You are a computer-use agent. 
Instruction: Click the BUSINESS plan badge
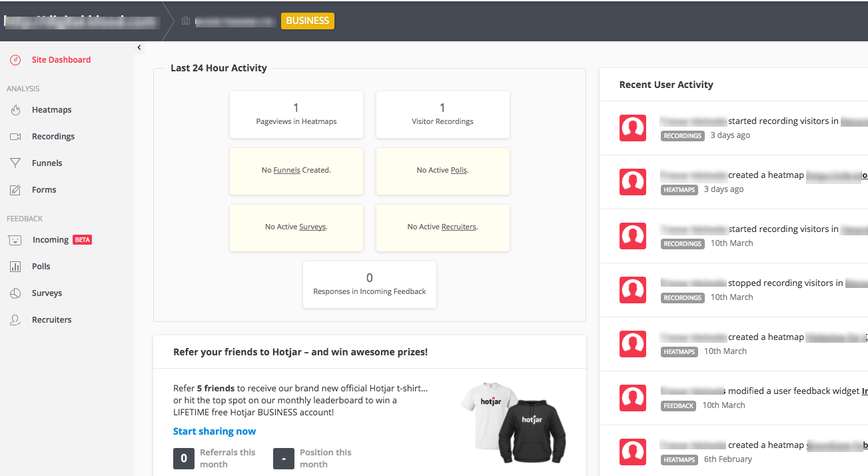coord(307,21)
